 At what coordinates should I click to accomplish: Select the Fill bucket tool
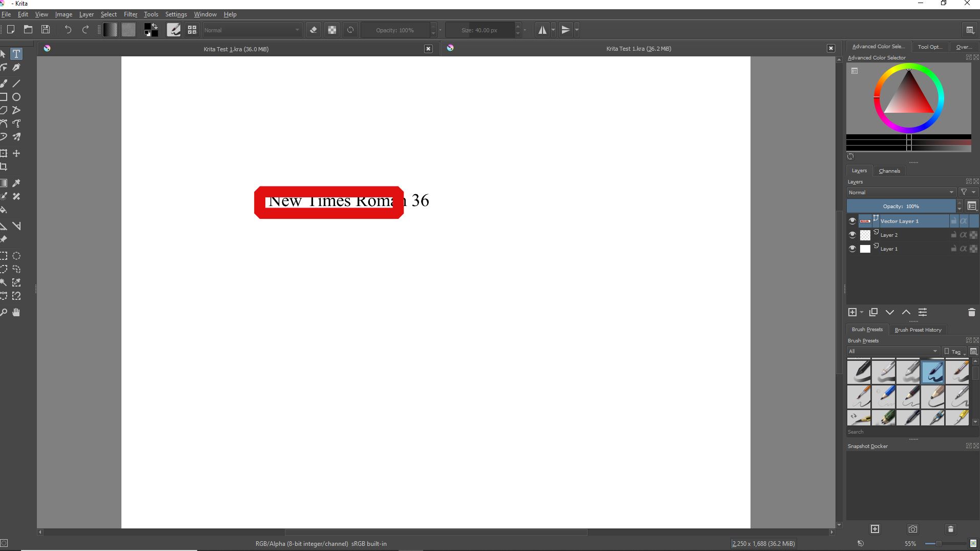[4, 210]
